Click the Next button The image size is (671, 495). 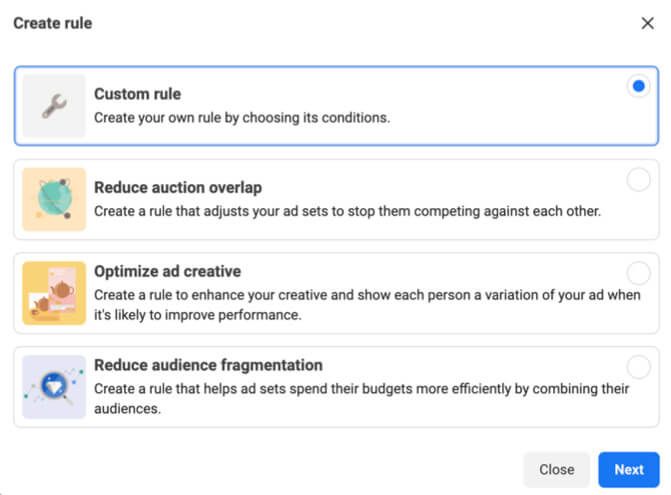(629, 470)
